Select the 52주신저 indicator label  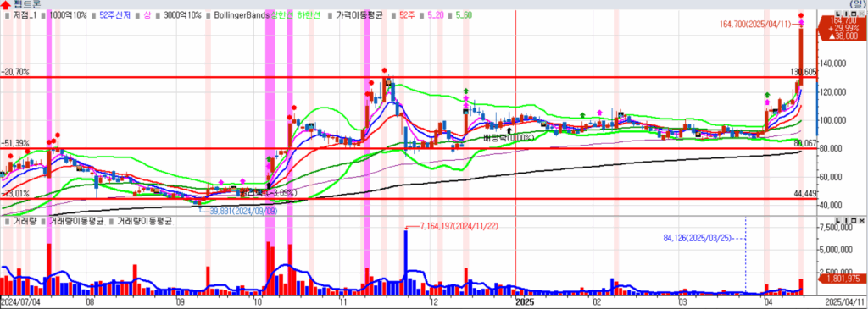115,15
